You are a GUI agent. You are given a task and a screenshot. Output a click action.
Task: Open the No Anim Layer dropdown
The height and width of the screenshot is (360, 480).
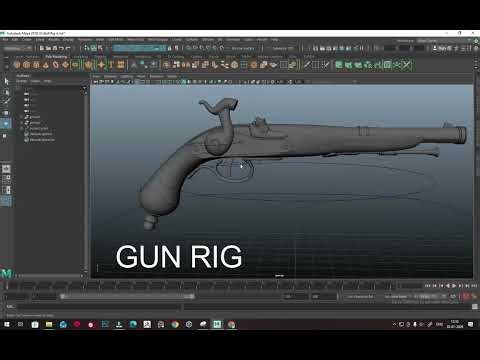396,296
